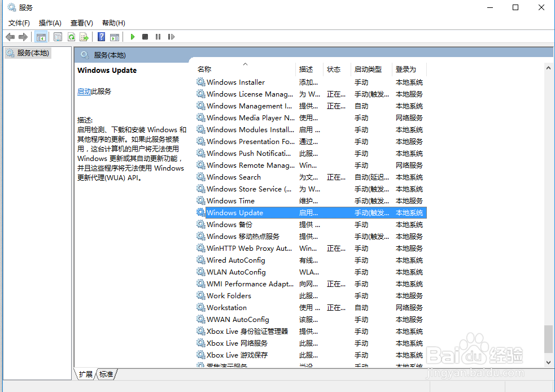Click the Back arrow toolbar icon

coord(10,37)
